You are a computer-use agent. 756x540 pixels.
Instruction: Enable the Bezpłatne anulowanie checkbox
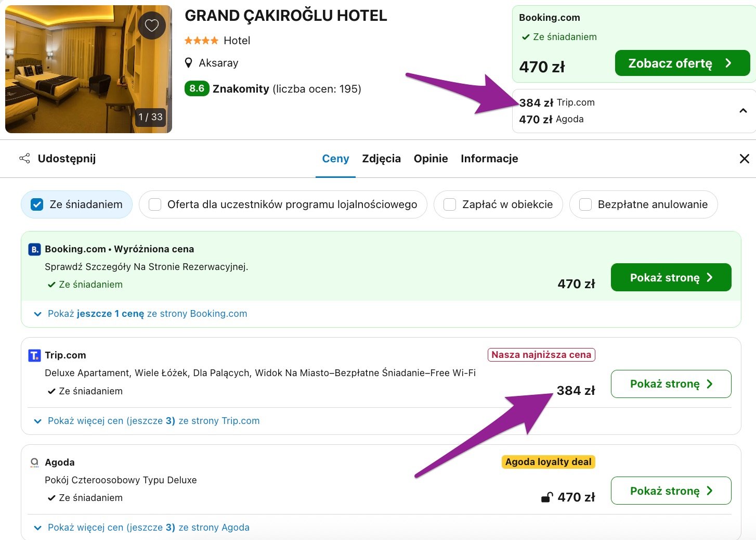tap(585, 204)
